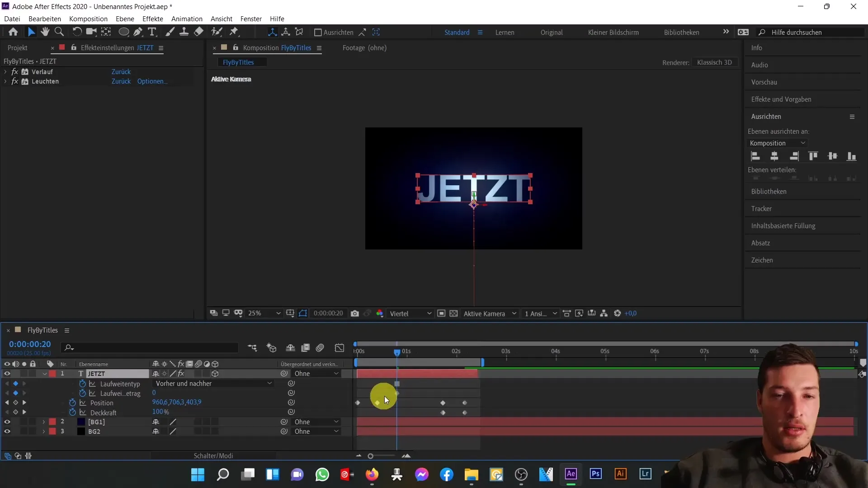
Task: Expand the Verlauf effect settings
Action: tap(5, 72)
